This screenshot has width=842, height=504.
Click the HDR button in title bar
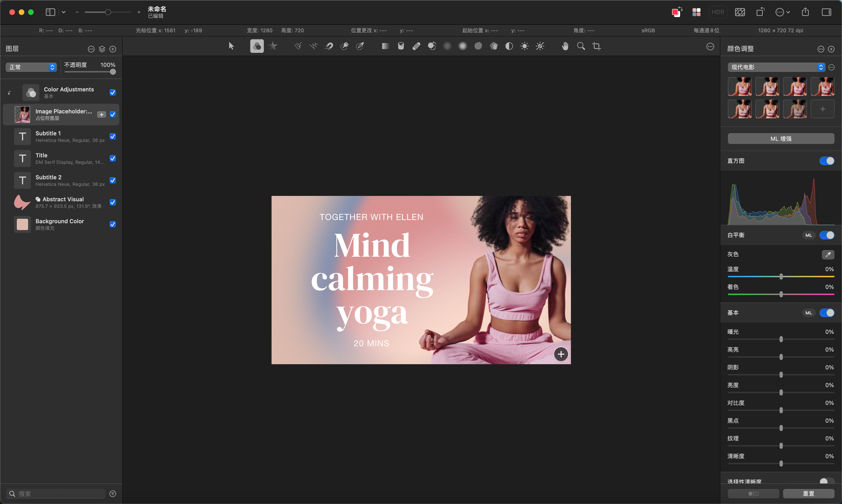718,12
